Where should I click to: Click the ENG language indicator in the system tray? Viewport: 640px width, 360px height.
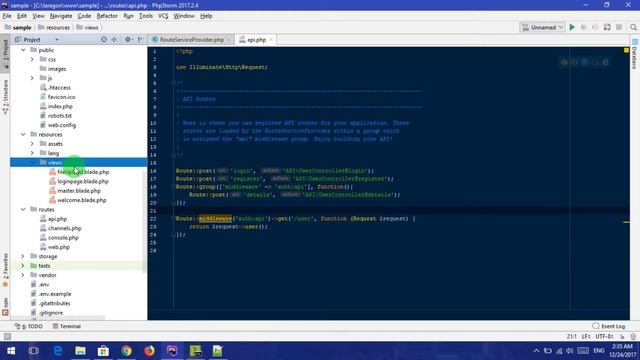coord(599,351)
